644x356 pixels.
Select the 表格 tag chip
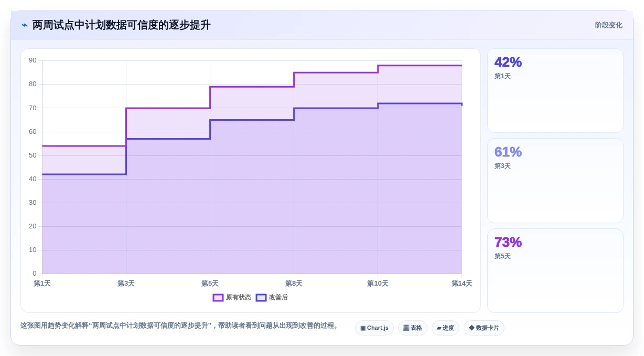pyautogui.click(x=413, y=328)
